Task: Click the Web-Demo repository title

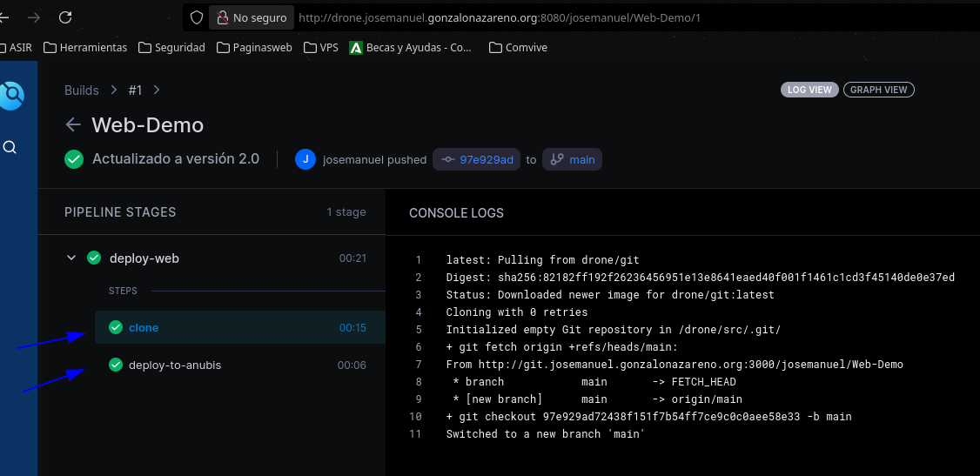Action: [147, 125]
